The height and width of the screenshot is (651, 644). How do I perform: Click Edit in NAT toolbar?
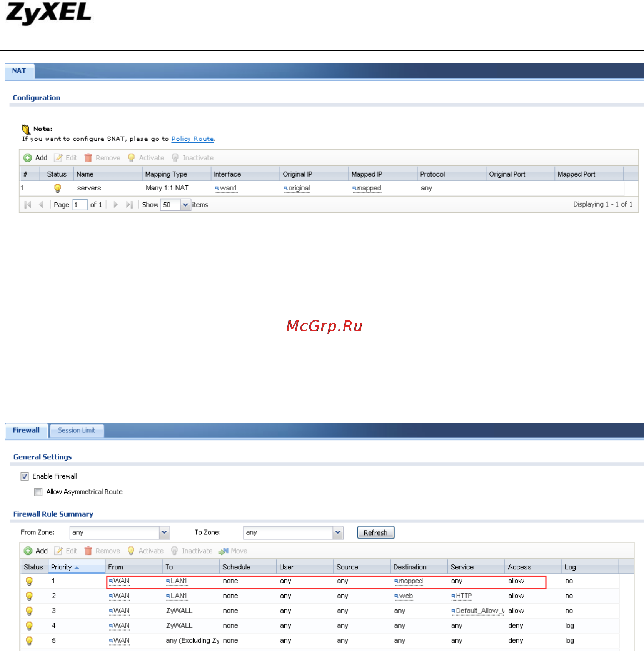coord(66,158)
